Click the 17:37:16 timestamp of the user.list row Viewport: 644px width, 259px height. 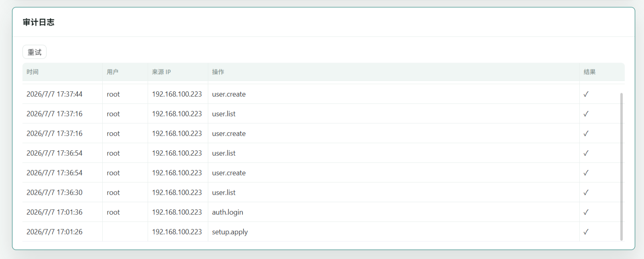click(55, 114)
